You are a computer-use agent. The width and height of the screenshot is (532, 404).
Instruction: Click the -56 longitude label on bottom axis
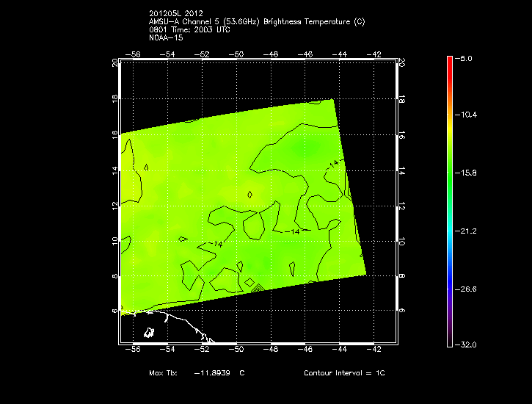[x=134, y=350]
